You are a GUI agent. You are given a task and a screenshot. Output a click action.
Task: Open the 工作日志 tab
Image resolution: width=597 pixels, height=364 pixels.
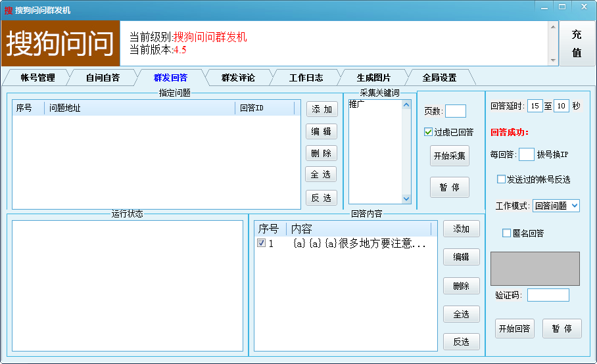pyautogui.click(x=306, y=78)
